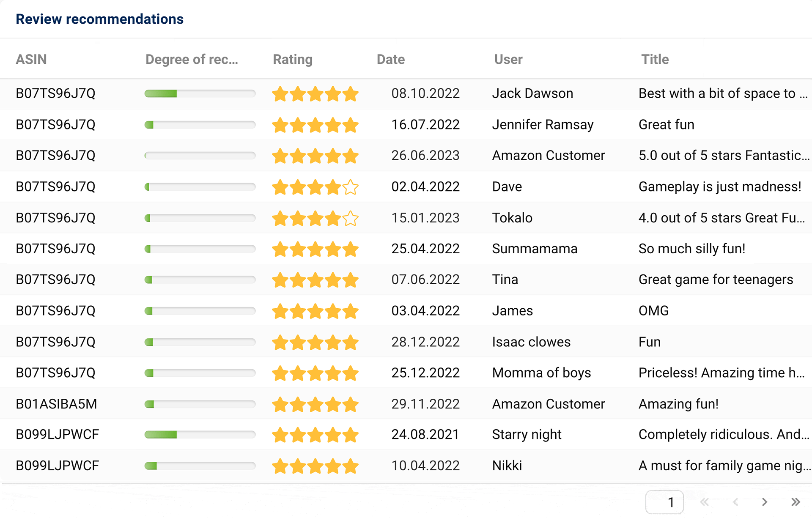Jump to first page double arrow
This screenshot has width=812, height=518.
click(704, 502)
